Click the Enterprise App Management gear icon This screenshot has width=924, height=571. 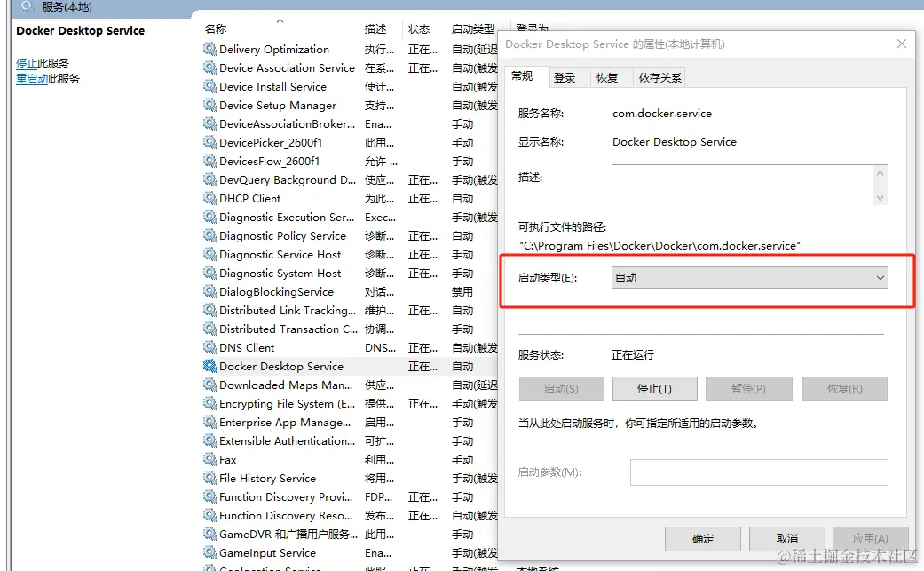click(x=209, y=422)
